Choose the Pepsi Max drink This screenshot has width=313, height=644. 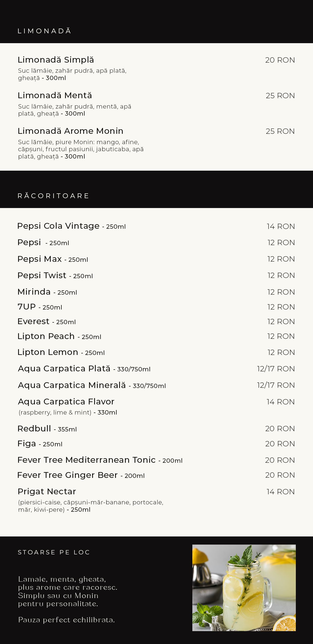point(40,259)
